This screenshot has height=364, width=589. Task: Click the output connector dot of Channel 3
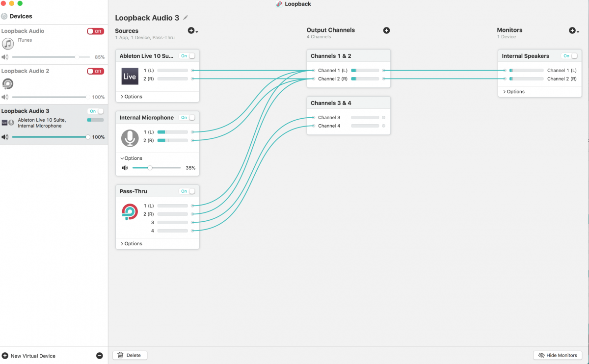point(384,118)
